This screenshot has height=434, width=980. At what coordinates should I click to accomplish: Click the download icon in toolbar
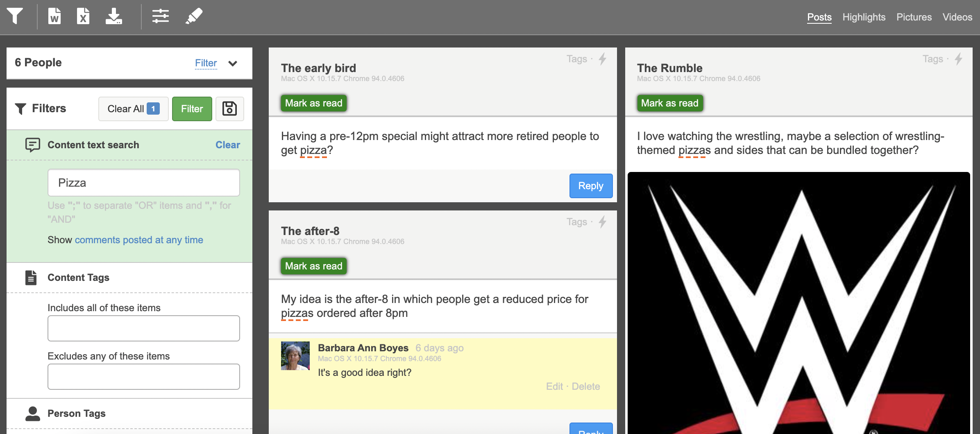coord(113,16)
